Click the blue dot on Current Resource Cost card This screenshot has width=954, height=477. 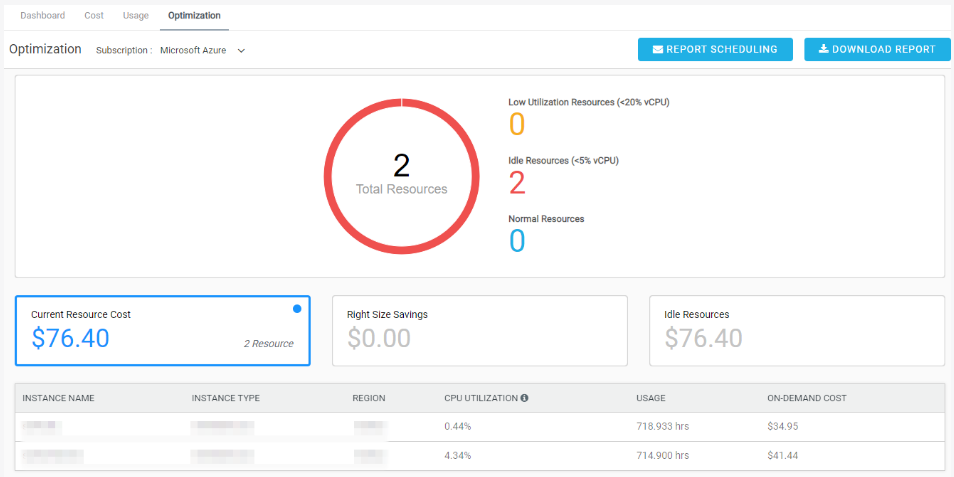click(x=297, y=309)
